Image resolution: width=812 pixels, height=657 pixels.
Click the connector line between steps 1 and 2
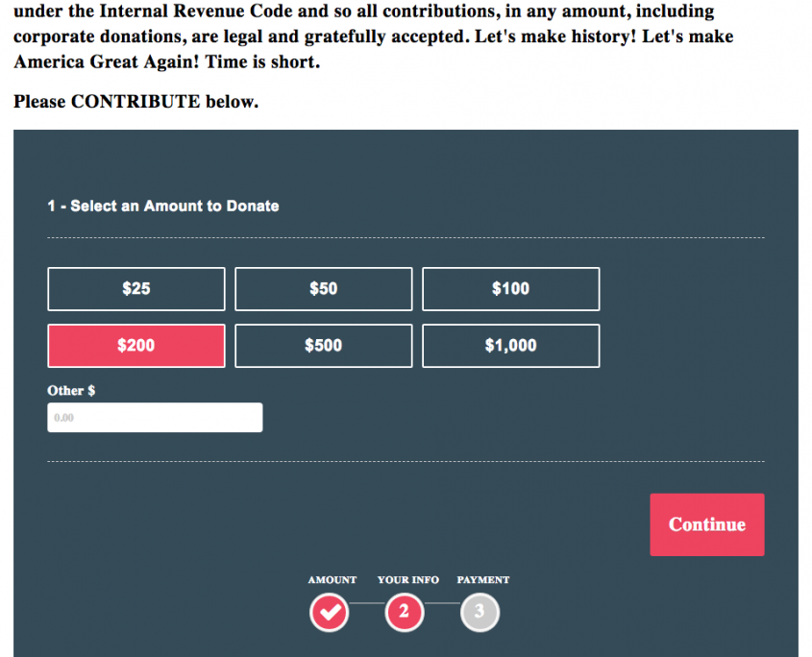pyautogui.click(x=366, y=603)
